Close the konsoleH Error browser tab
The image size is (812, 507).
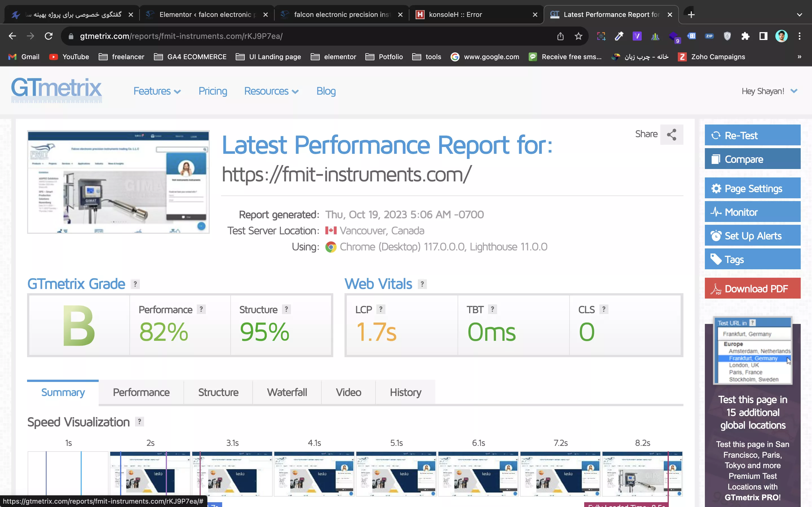(535, 15)
